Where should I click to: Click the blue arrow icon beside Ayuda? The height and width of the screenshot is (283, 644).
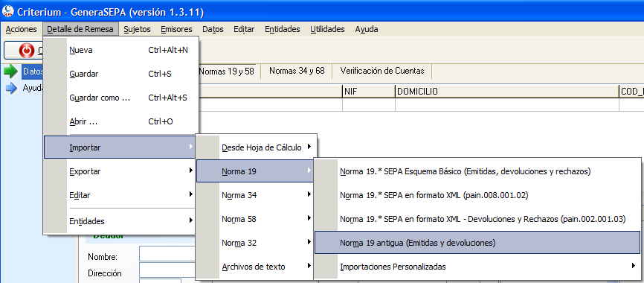coord(11,88)
